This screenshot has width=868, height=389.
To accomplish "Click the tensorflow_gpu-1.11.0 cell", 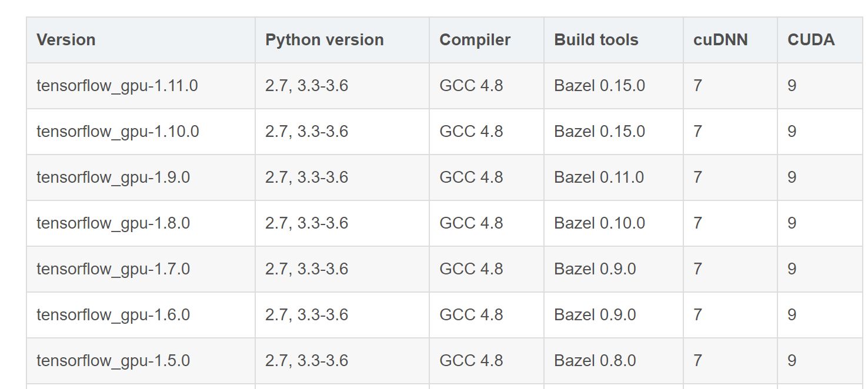I will 141,86.
